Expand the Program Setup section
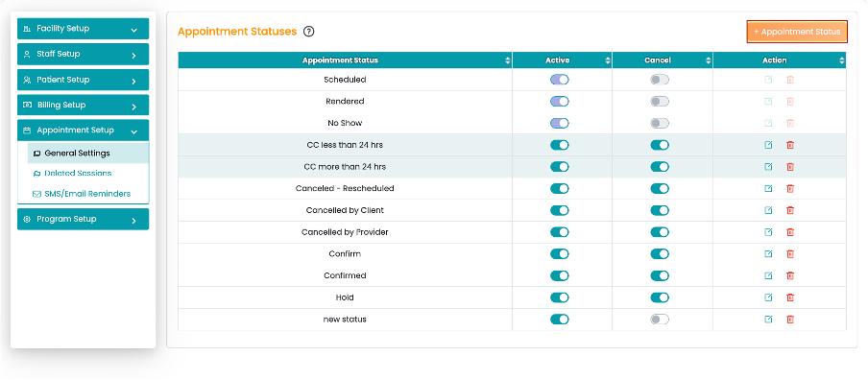The width and height of the screenshot is (868, 380). [x=83, y=219]
